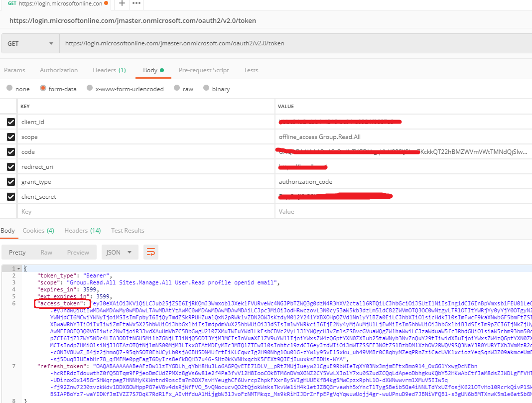Image resolution: width=532 pixels, height=403 pixels.
Task: Switch to the Authorization tab
Action: pyautogui.click(x=59, y=70)
